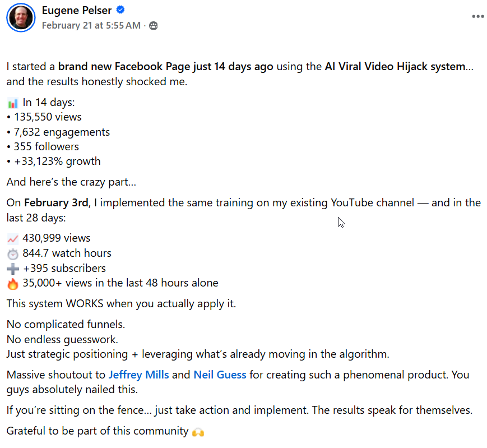Click the stopwatch emoji beside 844.7 watch hours
487x448 pixels.
click(12, 253)
